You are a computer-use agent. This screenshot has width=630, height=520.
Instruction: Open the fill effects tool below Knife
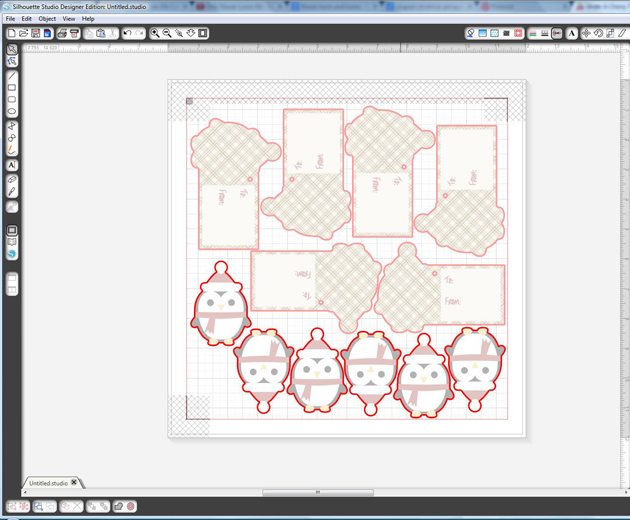[x=12, y=207]
